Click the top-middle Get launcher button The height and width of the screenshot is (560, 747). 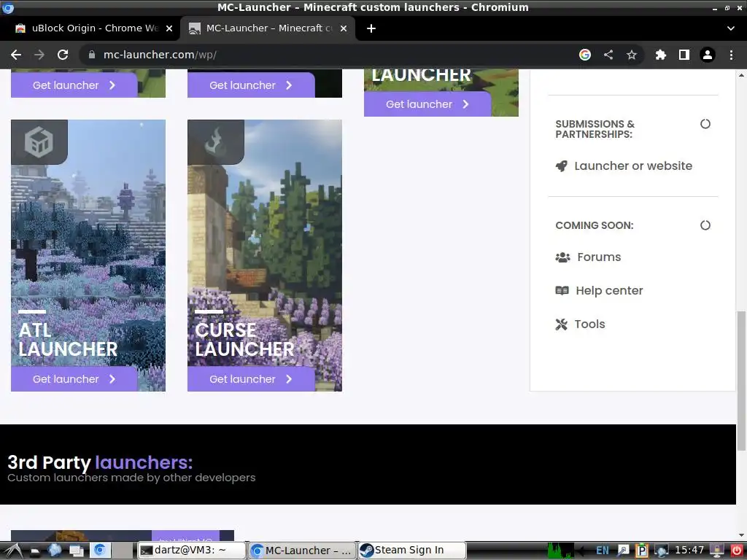tap(251, 85)
